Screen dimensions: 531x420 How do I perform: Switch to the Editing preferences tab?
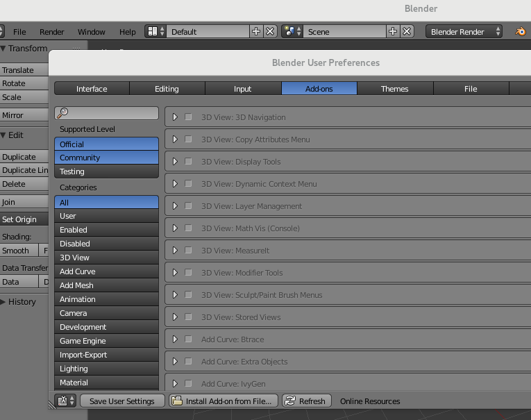click(167, 89)
